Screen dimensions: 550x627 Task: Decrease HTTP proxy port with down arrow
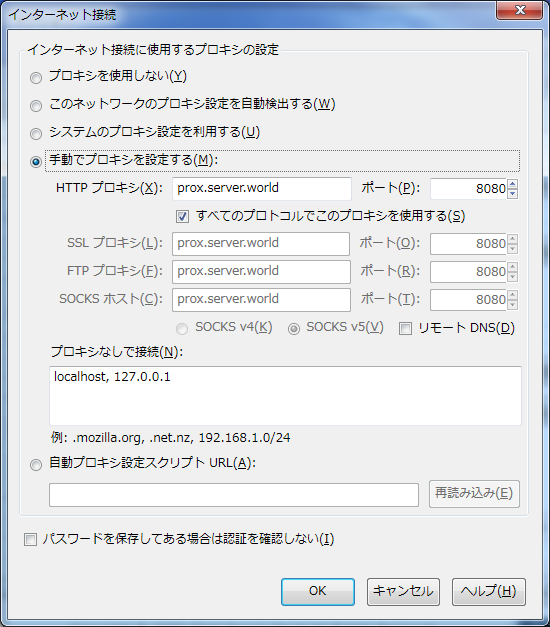(512, 194)
